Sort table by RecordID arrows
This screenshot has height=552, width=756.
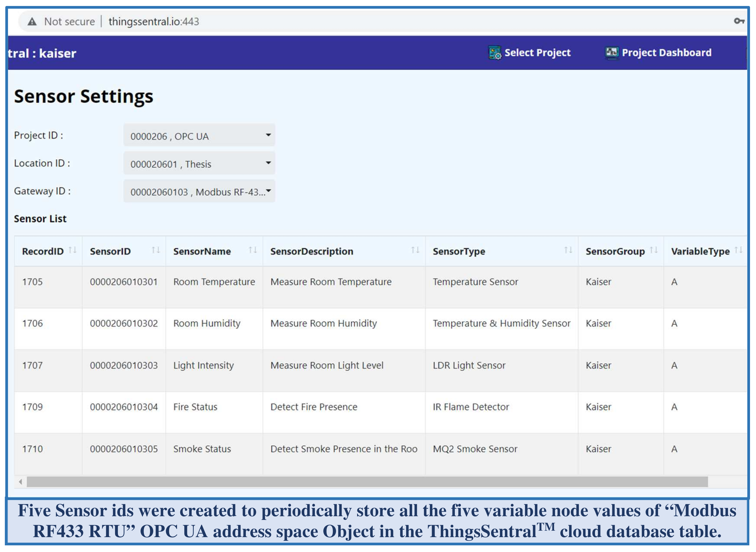point(72,250)
